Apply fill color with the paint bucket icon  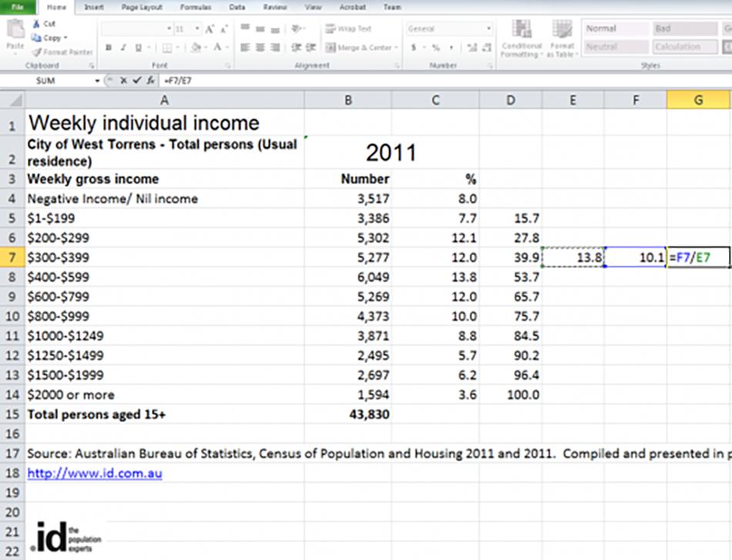[196, 47]
